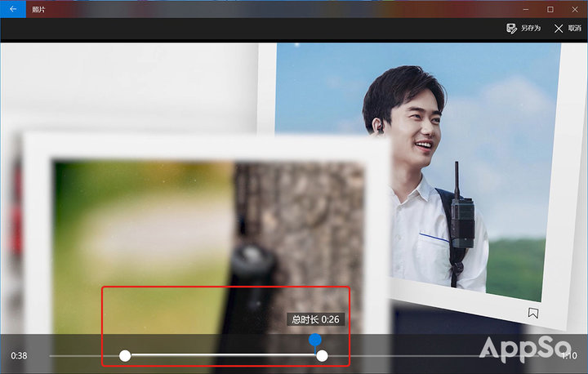
Task: Click the 总时长 0:26 duration tooltip
Action: 316,319
